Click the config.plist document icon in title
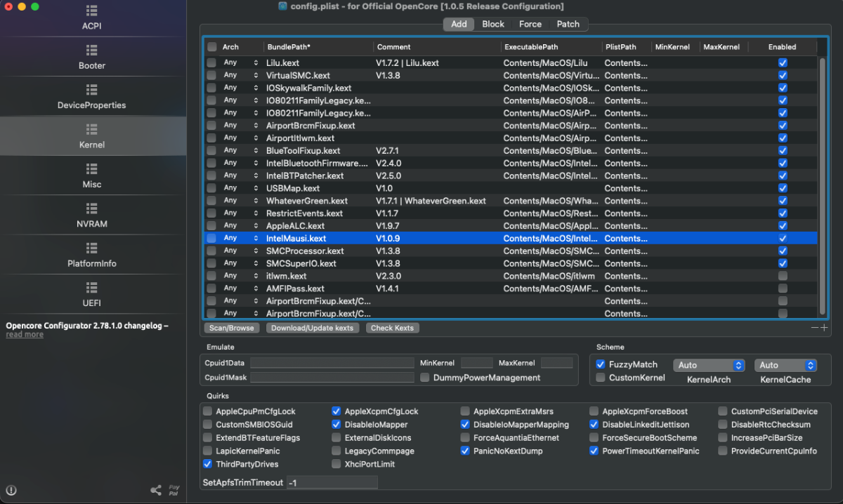 pos(282,6)
